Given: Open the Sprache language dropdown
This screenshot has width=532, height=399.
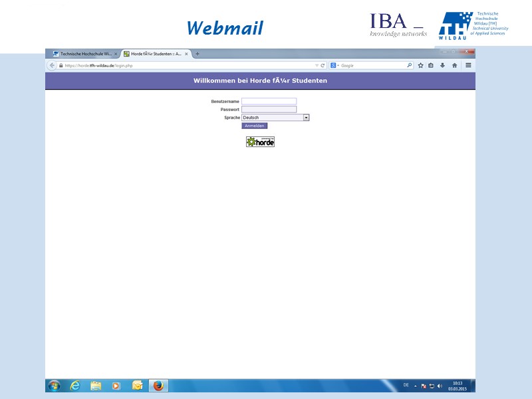Looking at the screenshot, I should tap(305, 117).
